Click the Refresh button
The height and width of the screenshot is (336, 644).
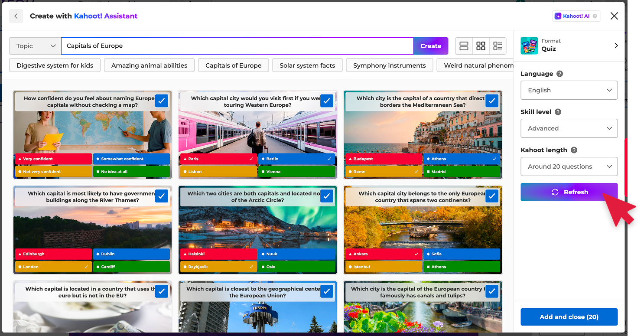[569, 192]
